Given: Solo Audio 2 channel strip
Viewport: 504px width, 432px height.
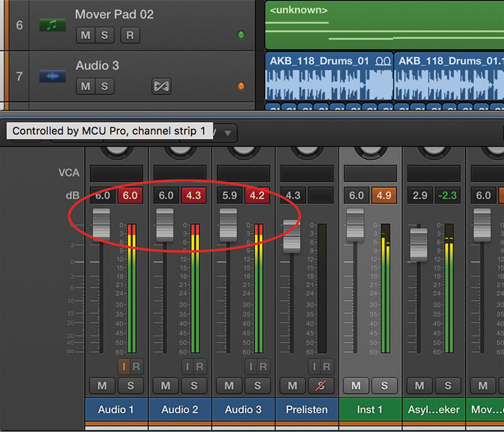Looking at the screenshot, I should [194, 386].
